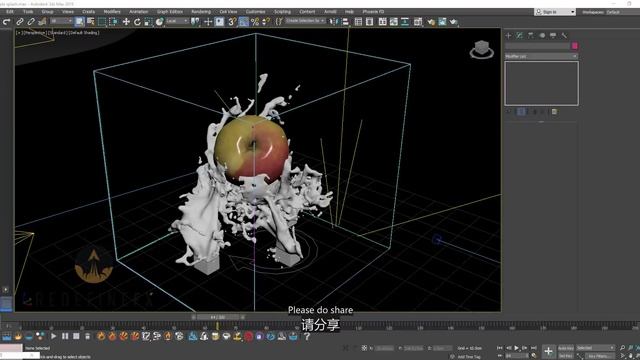This screenshot has width=640, height=360.
Task: Click the Phoenix FD delete cache trash icon
Action: (87, 336)
